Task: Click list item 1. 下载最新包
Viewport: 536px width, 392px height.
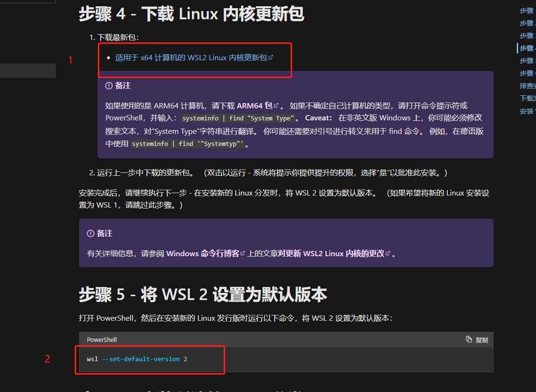Action: click(114, 37)
